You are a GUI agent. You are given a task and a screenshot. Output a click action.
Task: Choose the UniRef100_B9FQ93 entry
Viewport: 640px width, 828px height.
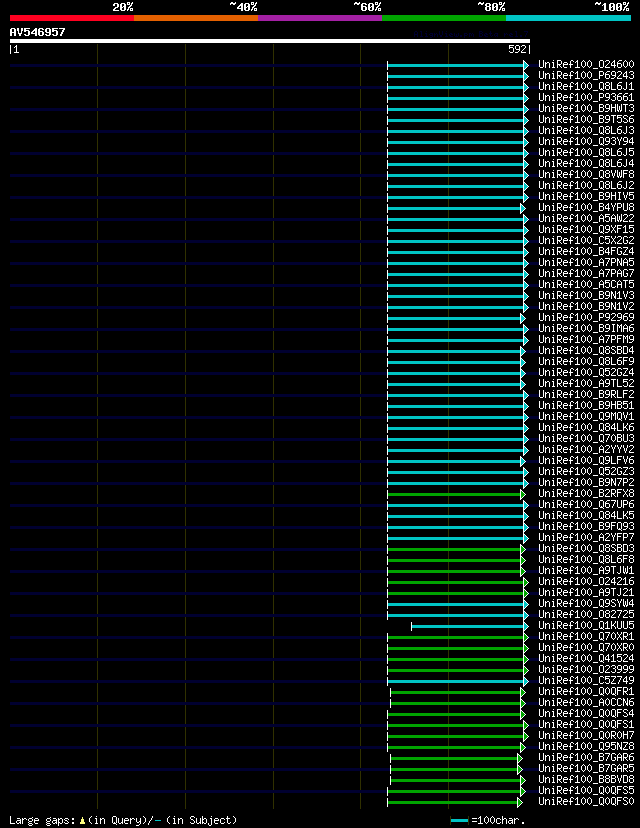coord(586,526)
